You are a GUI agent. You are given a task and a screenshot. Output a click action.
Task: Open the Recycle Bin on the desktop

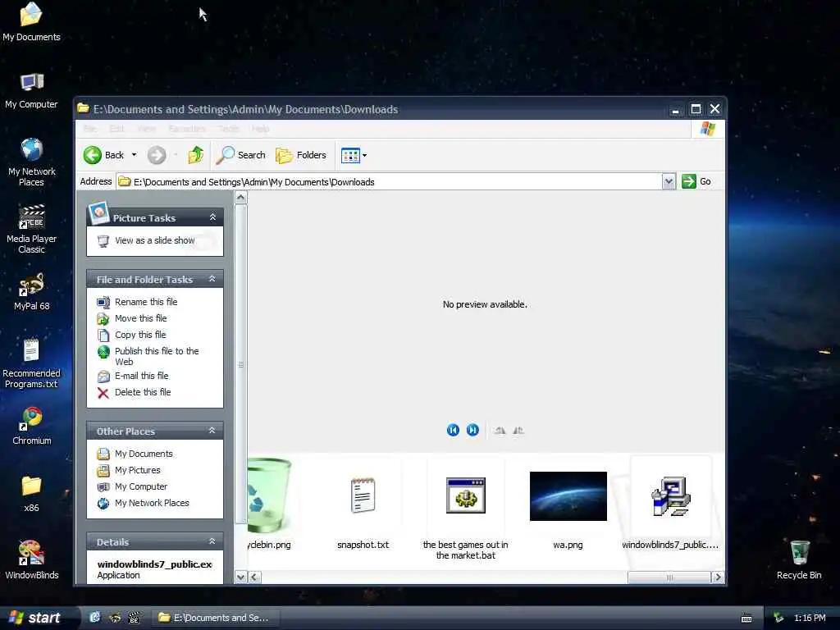[x=799, y=560]
